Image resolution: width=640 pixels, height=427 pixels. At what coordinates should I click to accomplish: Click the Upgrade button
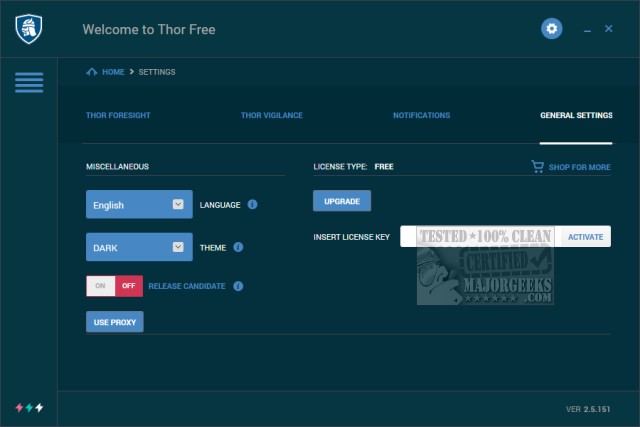click(342, 201)
